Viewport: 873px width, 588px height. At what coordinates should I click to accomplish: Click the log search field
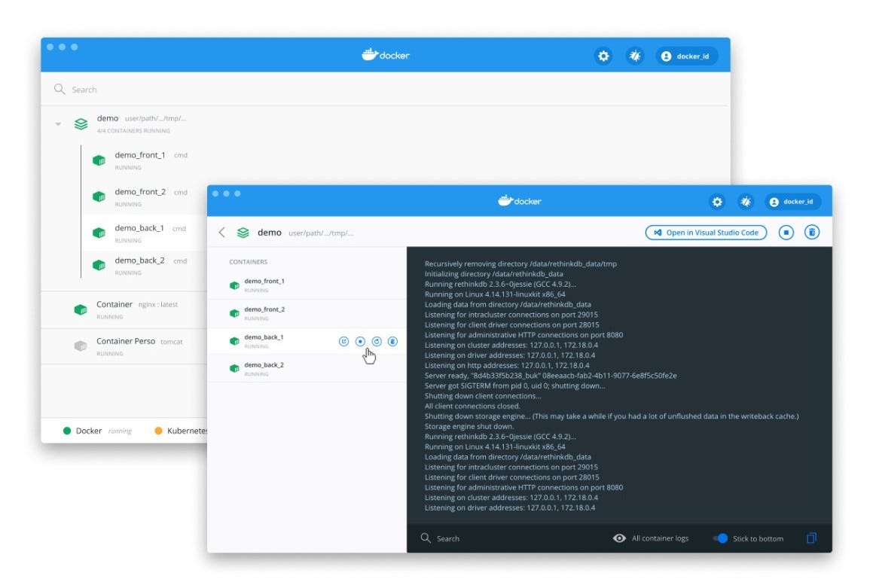click(x=444, y=538)
